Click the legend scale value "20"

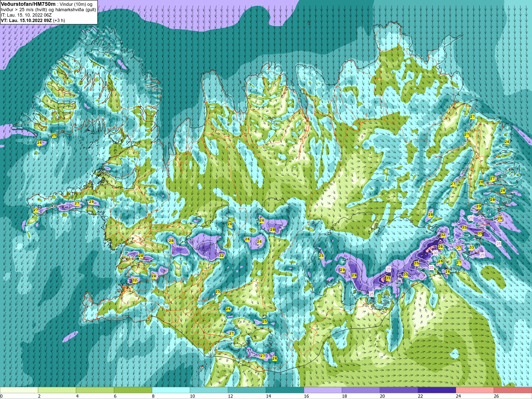pos(382,396)
